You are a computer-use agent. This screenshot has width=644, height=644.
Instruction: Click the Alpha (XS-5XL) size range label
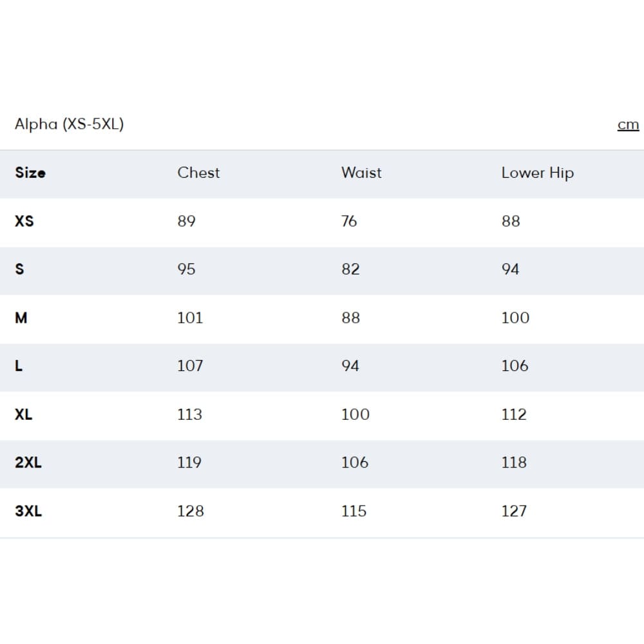point(69,124)
